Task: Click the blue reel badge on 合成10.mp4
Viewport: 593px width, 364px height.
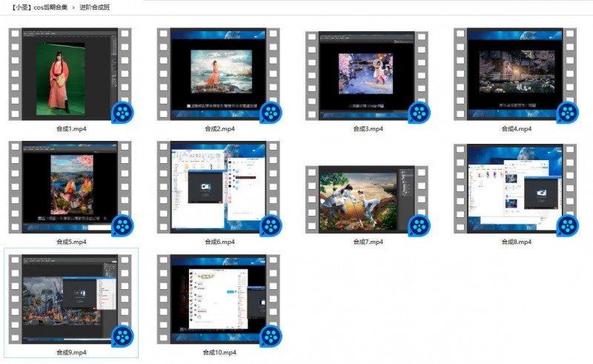Action: coord(271,337)
